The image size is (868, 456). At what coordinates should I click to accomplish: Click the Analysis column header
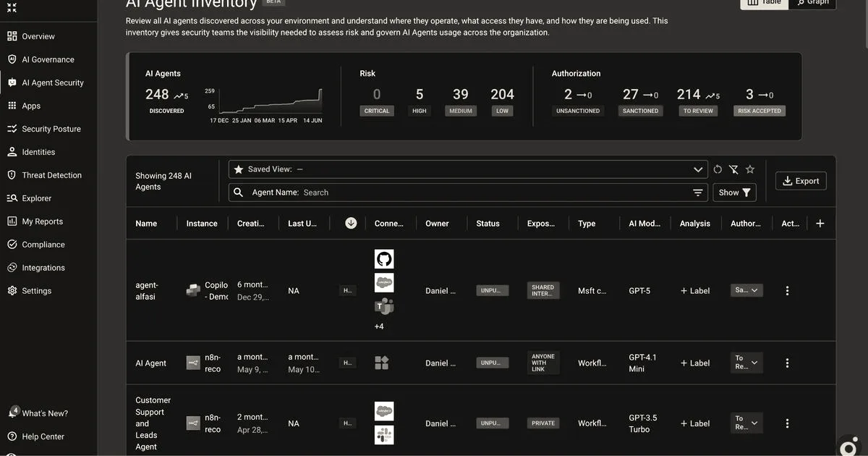[695, 224]
